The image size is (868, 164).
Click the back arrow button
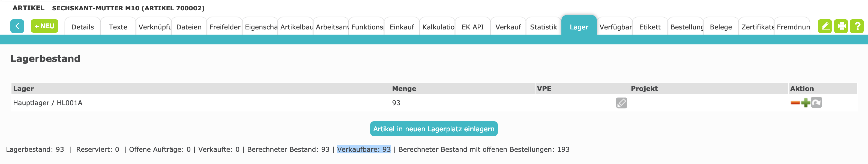point(17,26)
